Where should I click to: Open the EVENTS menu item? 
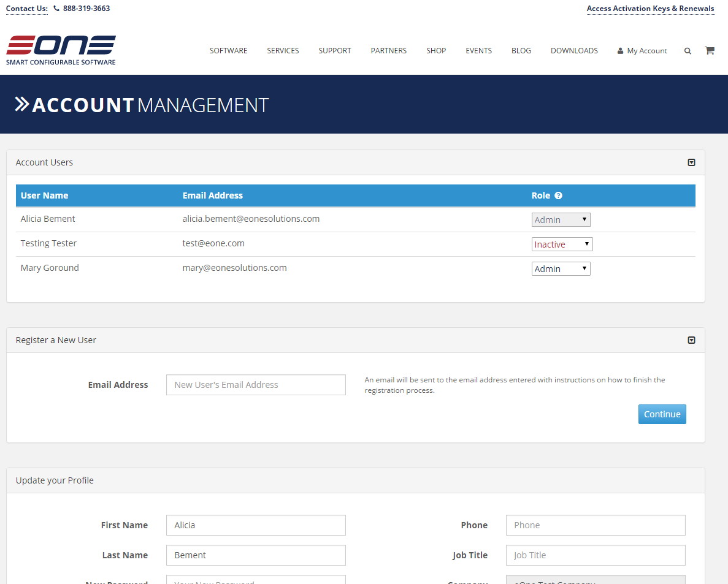pyautogui.click(x=478, y=51)
